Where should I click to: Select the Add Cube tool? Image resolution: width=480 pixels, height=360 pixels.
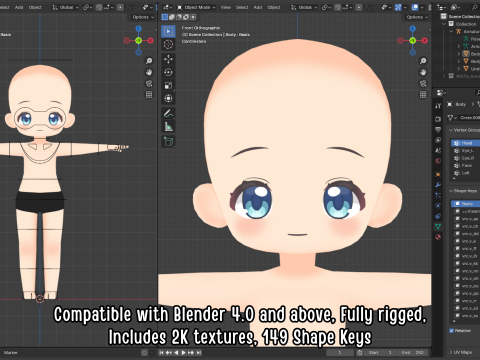168,141
